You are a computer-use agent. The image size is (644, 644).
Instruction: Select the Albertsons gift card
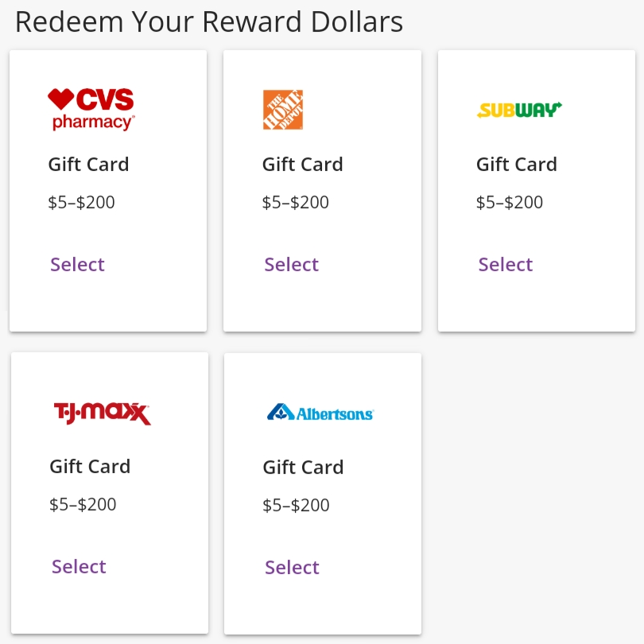point(292,567)
